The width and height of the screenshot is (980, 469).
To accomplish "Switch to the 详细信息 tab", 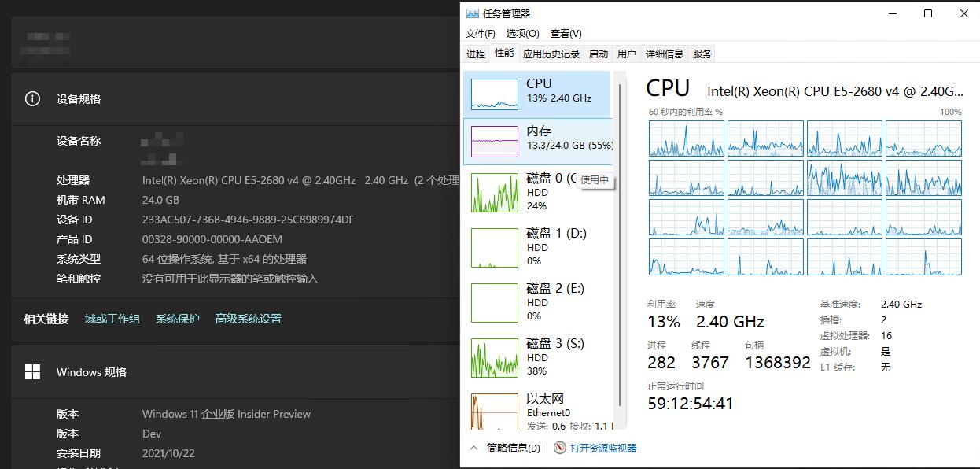I will tap(665, 54).
